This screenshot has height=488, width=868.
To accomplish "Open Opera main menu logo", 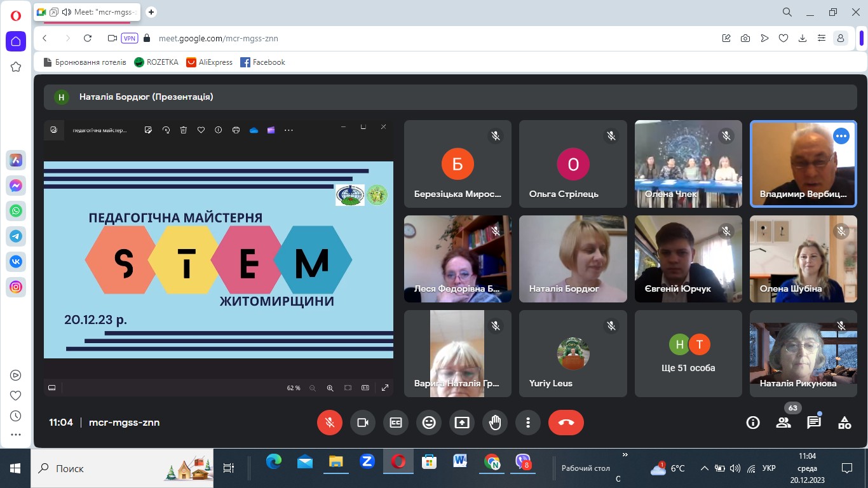I will click(x=16, y=15).
